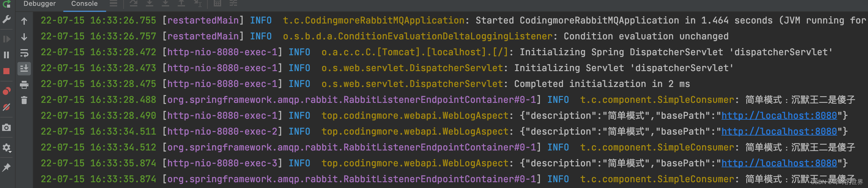Open localhost:8080 link in exec-3 log line
Viewport: 868px width, 188px height.
779,164
